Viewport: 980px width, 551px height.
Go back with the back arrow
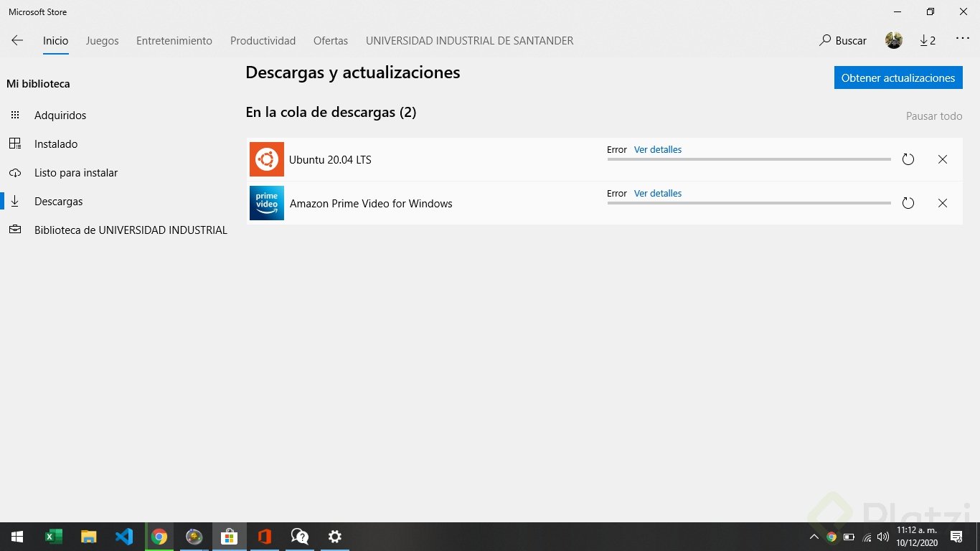(x=17, y=41)
